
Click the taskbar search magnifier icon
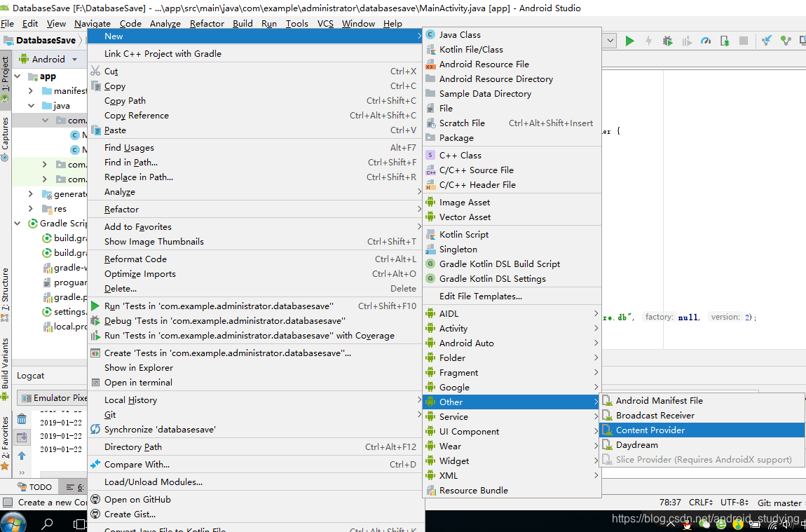[47, 524]
